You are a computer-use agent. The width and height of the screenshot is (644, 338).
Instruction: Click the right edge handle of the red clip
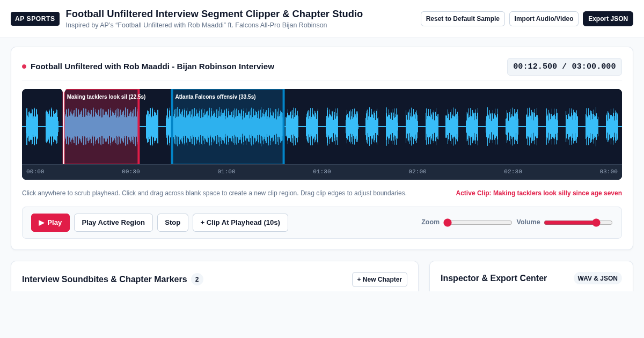tap(138, 127)
